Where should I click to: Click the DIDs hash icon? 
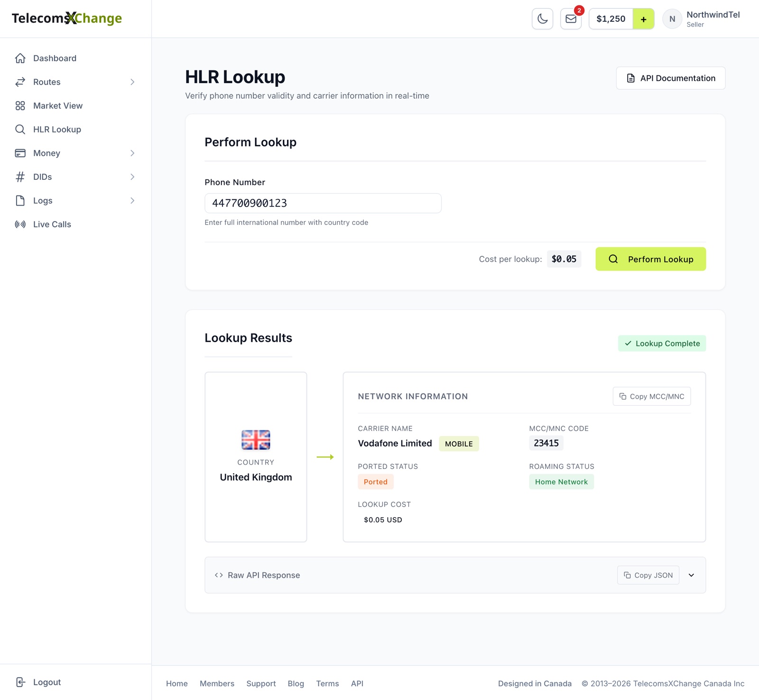pos(20,177)
